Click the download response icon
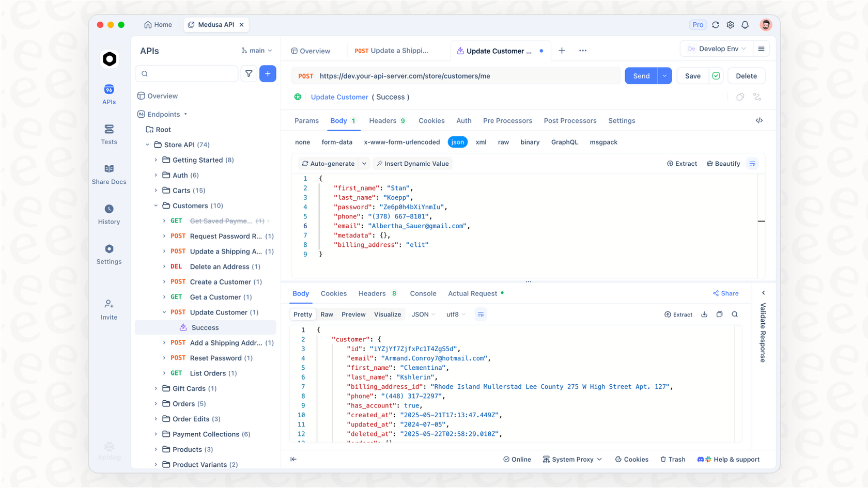868x488 pixels. tap(704, 314)
